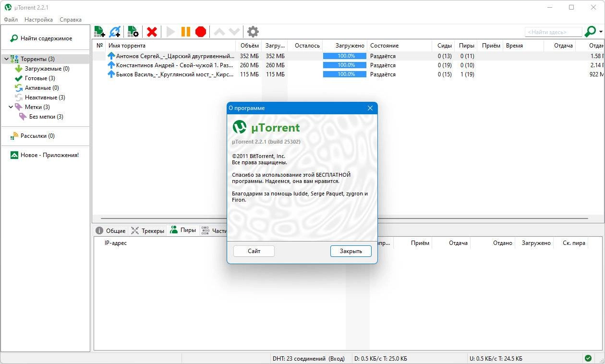
Task: Create a new torrent
Action: point(133,32)
